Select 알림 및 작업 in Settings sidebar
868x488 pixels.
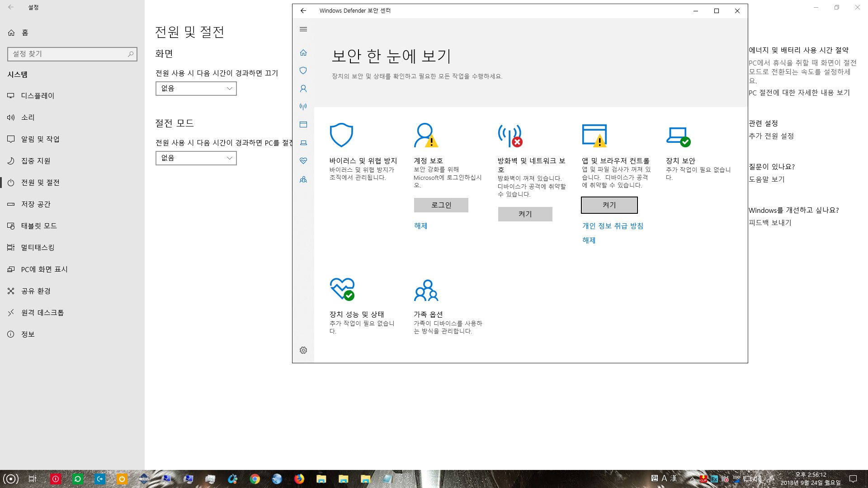[x=72, y=139]
